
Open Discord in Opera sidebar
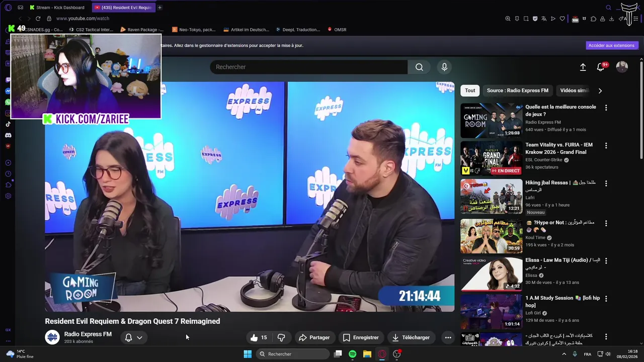[x=8, y=135]
